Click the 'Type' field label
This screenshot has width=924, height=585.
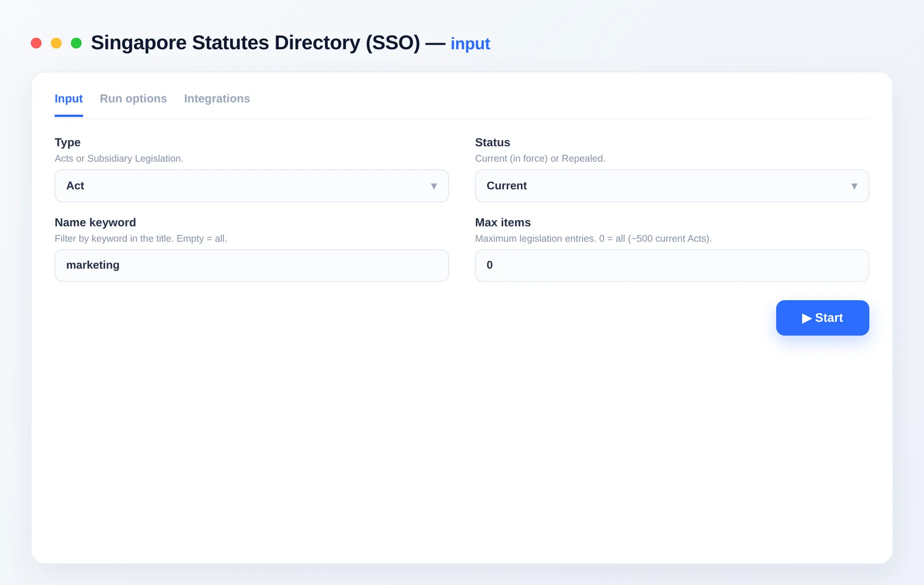tap(68, 142)
